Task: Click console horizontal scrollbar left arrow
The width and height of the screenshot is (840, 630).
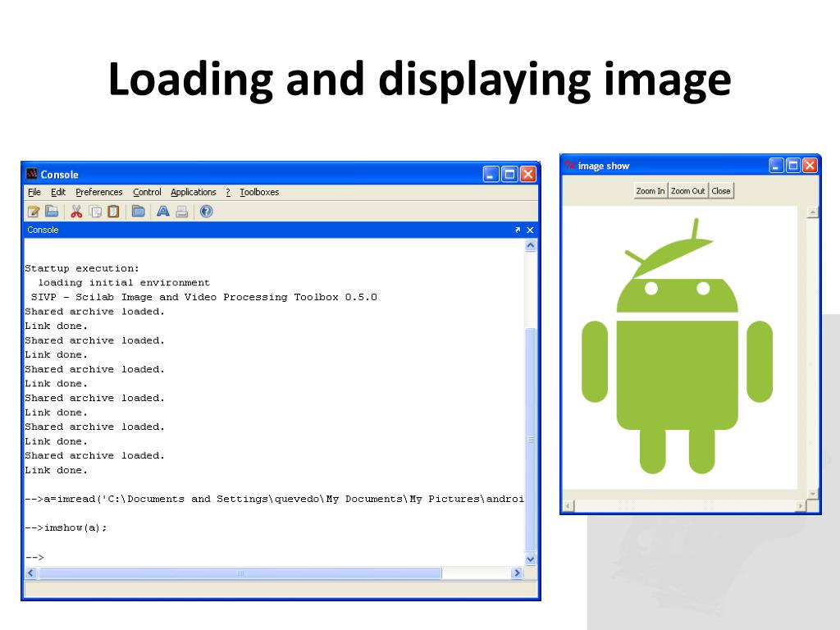Action: [31, 573]
